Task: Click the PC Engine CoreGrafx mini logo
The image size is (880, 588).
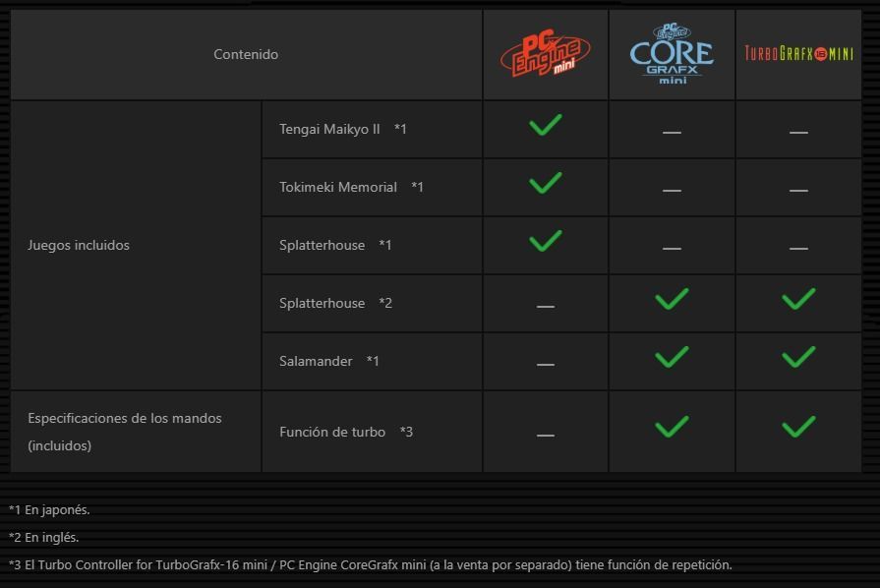Action: [x=672, y=55]
